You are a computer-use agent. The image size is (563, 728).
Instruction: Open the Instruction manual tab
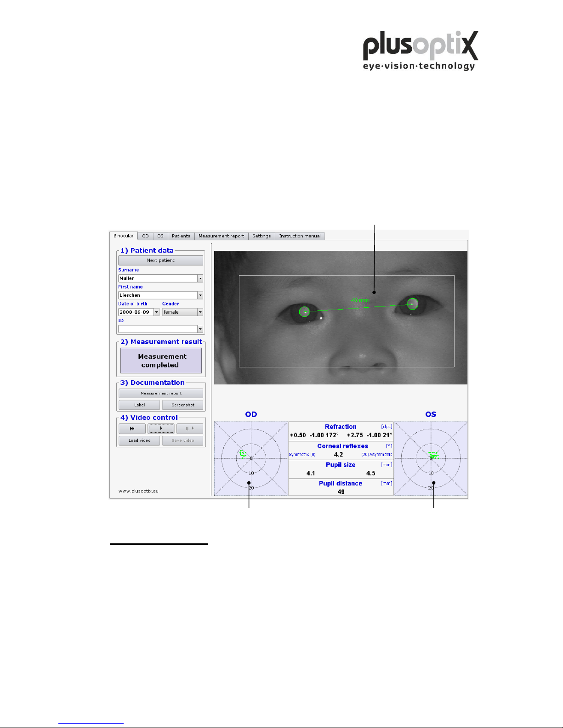(x=300, y=236)
